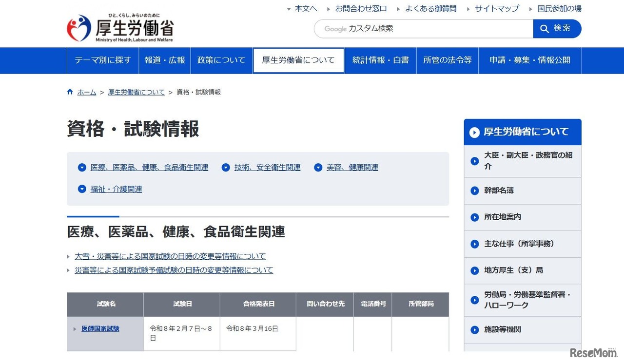Screen dimensions: 624x364
Task: Click the よくある御質問 link
Action: click(x=431, y=8)
